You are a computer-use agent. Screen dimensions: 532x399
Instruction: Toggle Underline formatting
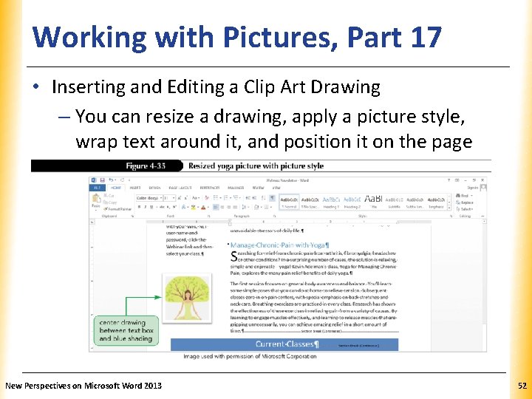(151, 207)
